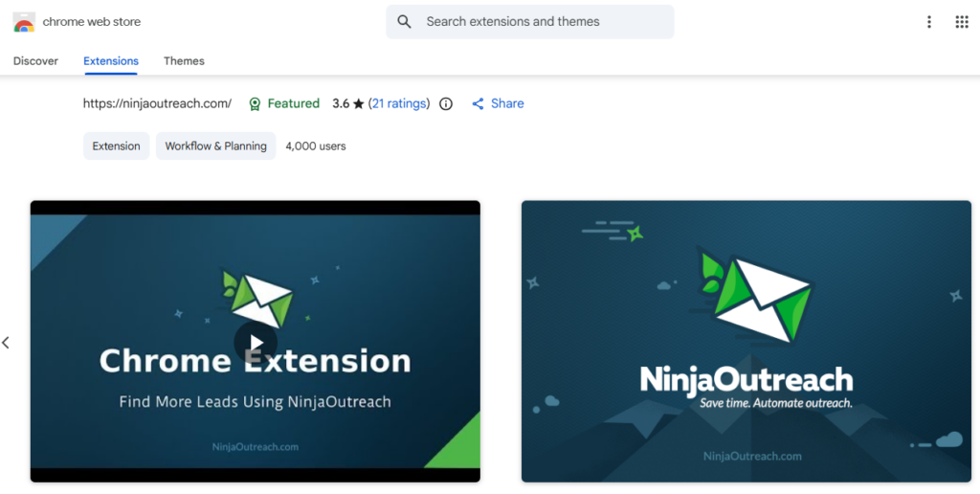
Task: Click the Workflow & Planning chip
Action: pos(215,146)
